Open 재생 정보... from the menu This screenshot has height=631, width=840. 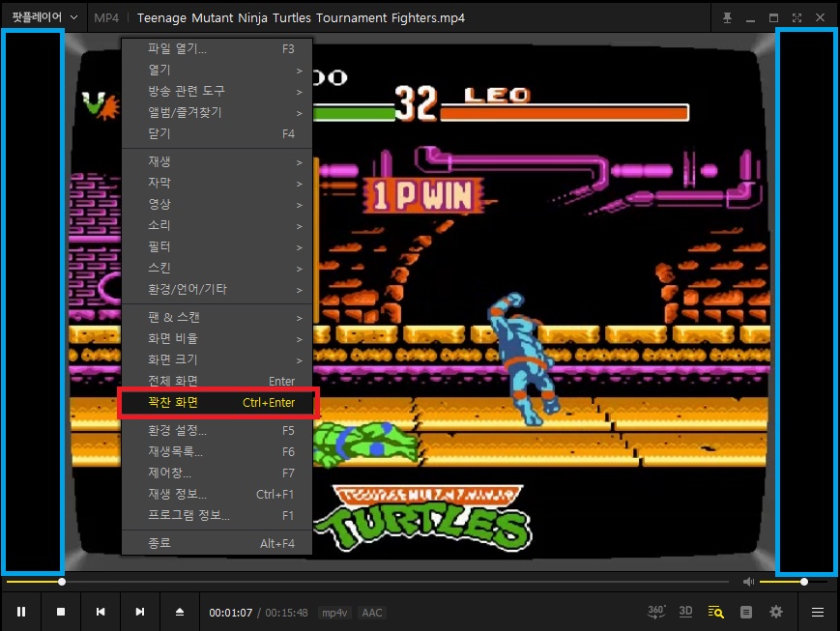point(217,495)
